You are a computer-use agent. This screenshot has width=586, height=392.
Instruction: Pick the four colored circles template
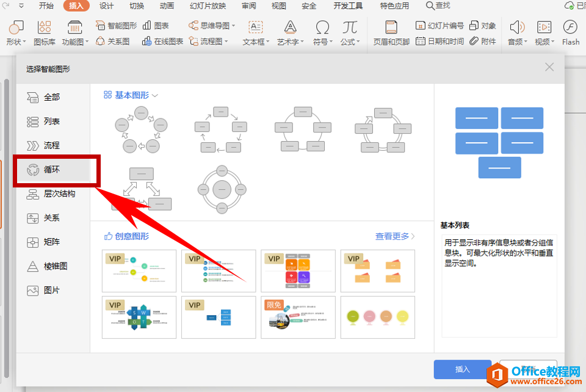pyautogui.click(x=377, y=318)
